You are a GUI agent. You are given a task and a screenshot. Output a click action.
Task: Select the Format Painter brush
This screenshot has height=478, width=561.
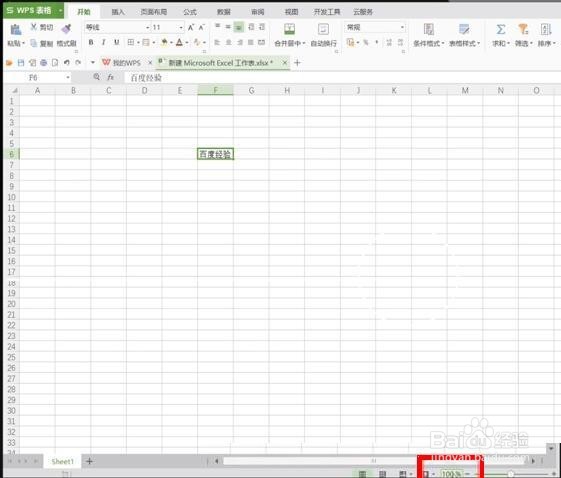click(x=66, y=29)
